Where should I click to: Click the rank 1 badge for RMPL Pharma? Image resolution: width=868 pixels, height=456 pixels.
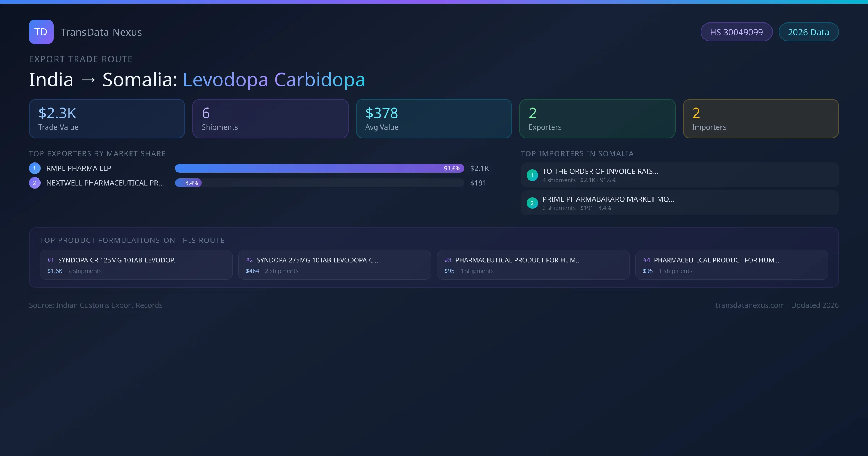[x=35, y=168]
